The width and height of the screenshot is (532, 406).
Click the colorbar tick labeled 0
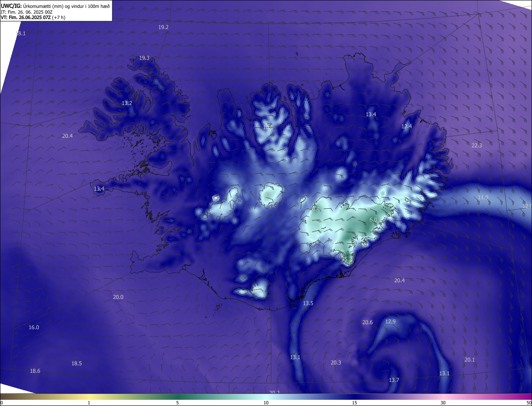(x=1, y=403)
